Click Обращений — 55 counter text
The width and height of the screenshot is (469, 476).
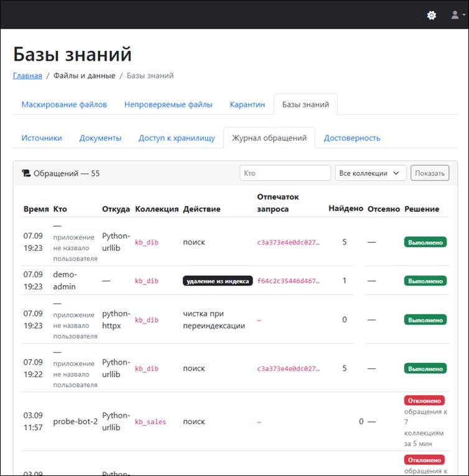pyautogui.click(x=67, y=173)
